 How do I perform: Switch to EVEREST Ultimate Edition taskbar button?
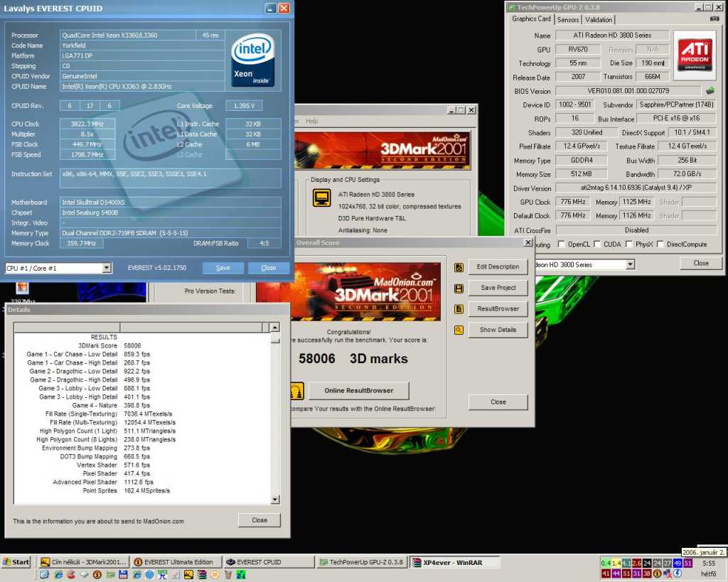176,562
